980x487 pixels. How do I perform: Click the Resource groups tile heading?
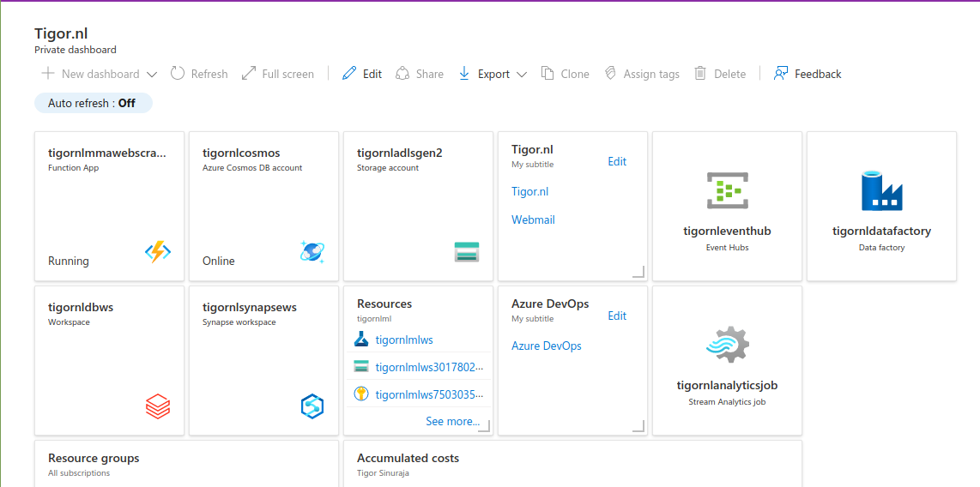[x=94, y=459]
